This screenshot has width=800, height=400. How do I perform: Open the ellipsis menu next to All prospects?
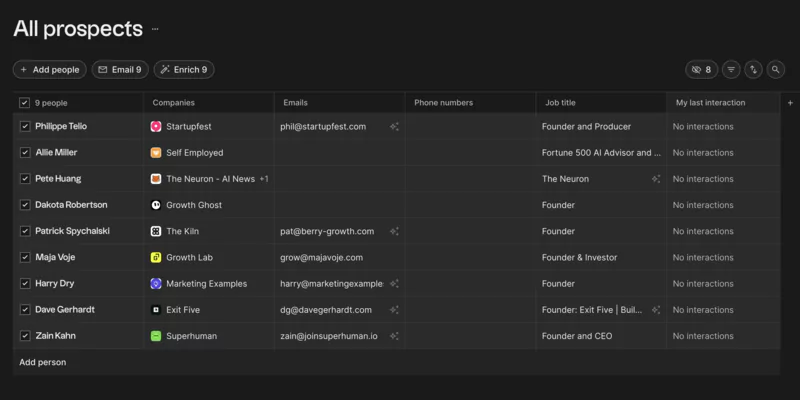click(x=155, y=29)
